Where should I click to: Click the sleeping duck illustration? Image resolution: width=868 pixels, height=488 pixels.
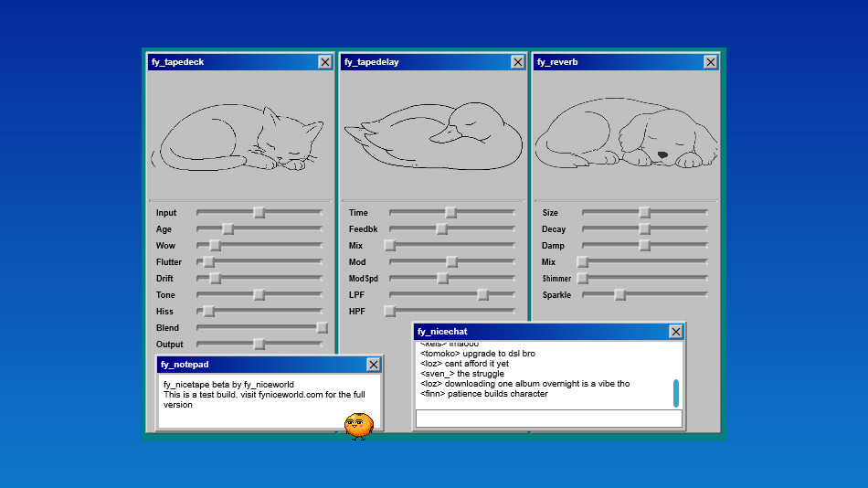(434, 137)
